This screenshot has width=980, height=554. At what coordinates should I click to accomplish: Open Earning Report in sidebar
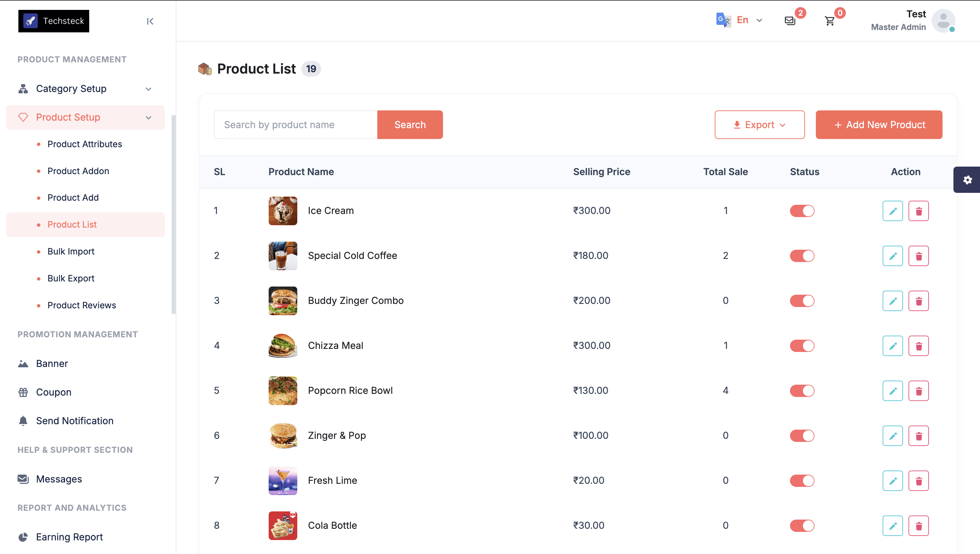coord(69,537)
